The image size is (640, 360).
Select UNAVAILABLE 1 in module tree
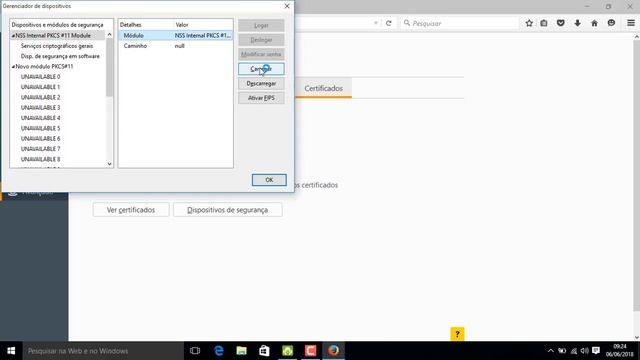pyautogui.click(x=40, y=87)
